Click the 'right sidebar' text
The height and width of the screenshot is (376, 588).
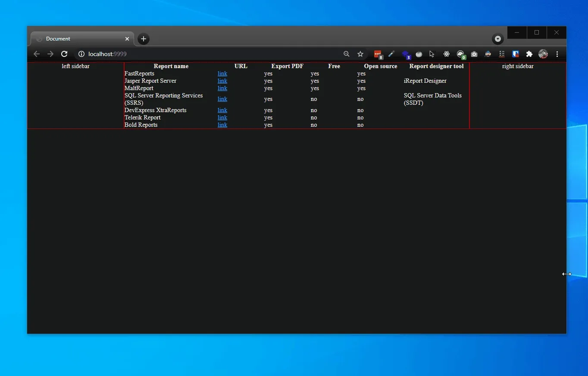click(518, 66)
